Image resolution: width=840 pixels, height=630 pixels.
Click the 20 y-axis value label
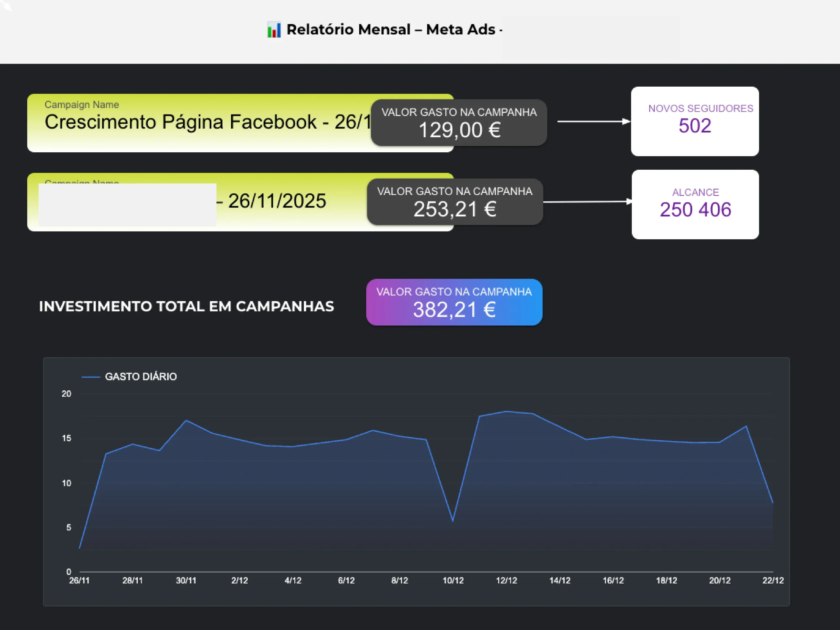[x=67, y=394]
